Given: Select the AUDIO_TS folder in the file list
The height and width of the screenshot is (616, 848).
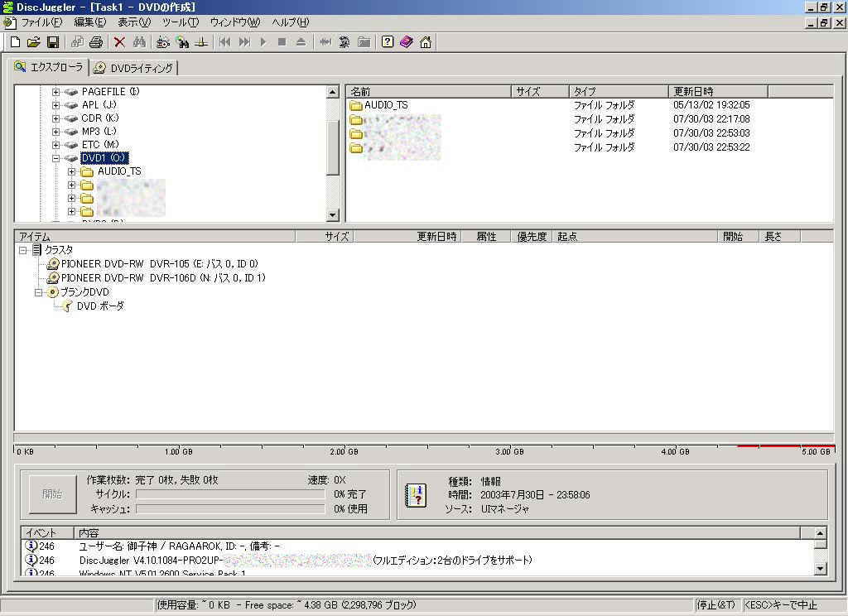Looking at the screenshot, I should click(x=386, y=105).
